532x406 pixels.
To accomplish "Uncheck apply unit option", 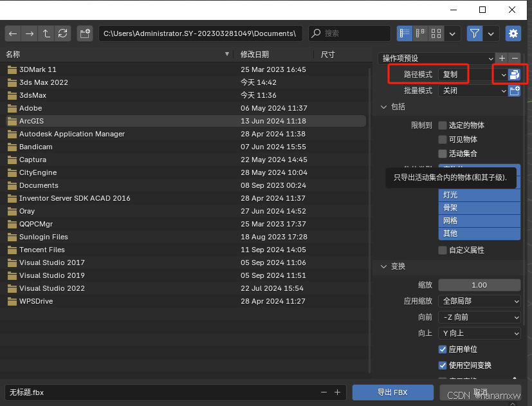I will coord(443,349).
